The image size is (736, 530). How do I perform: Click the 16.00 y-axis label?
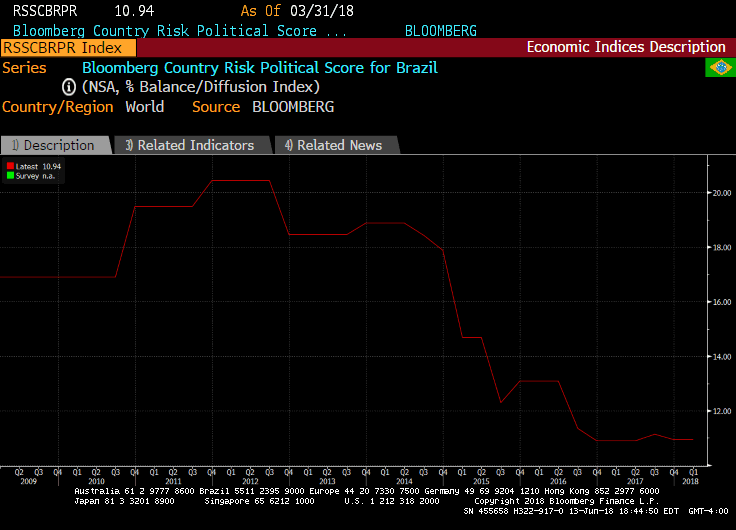(721, 302)
